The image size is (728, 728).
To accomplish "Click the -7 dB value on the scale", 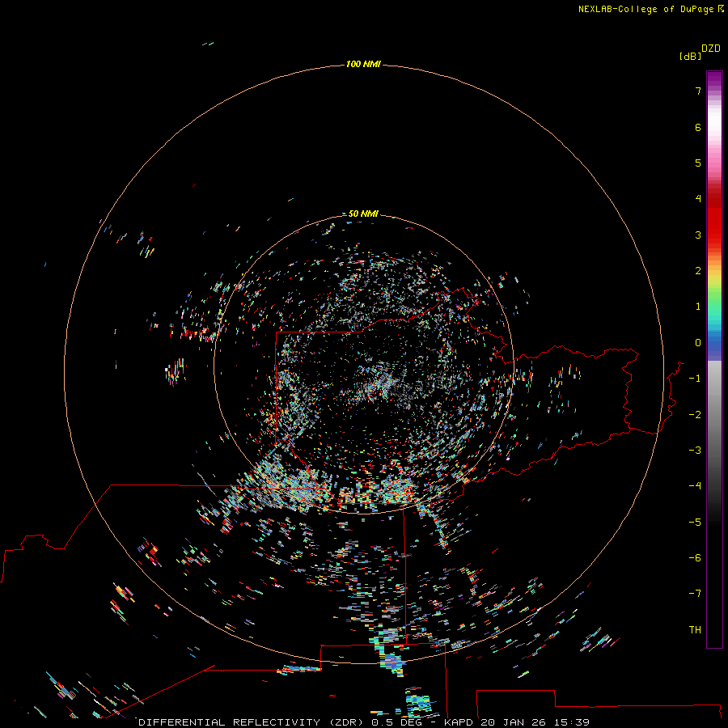I will tap(695, 594).
